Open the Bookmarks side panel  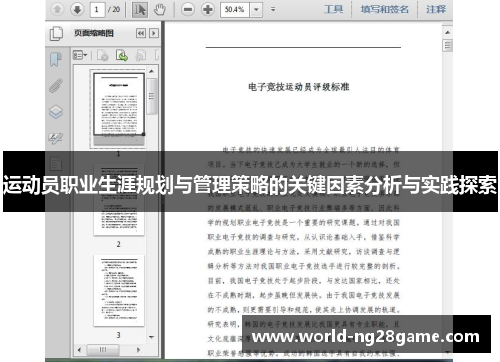(x=56, y=59)
